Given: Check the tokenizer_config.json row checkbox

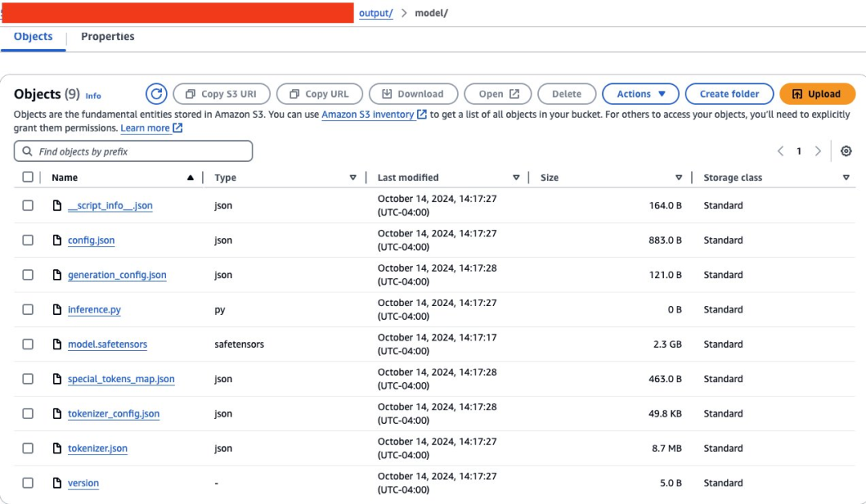Looking at the screenshot, I should click(x=27, y=413).
